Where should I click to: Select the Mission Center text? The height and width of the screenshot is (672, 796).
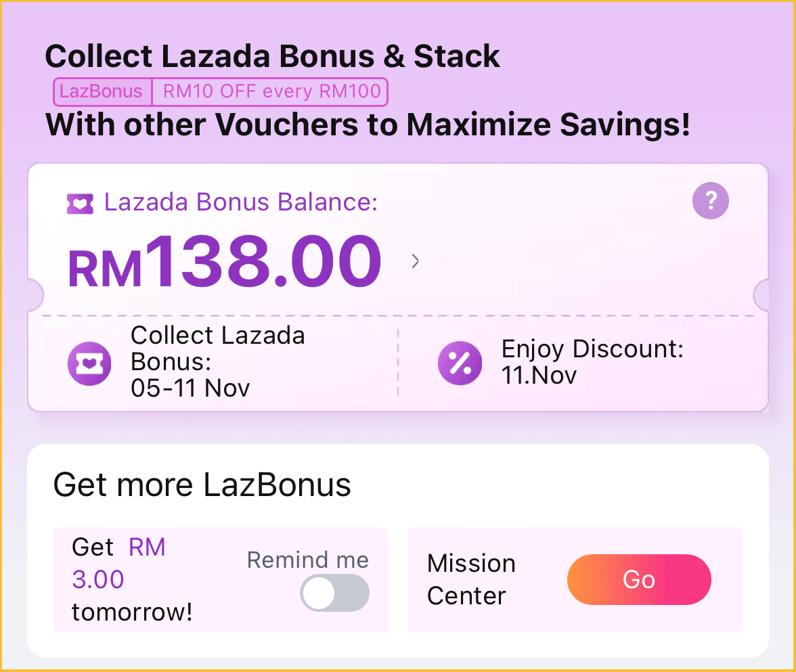[471, 579]
